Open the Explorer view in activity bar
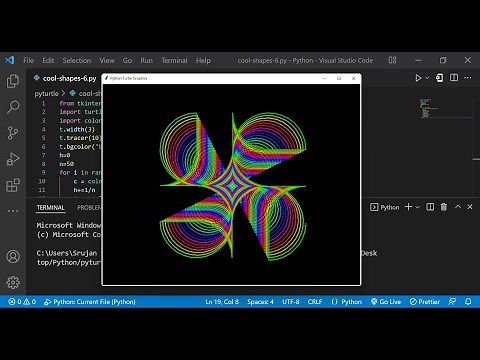 tap(13, 81)
